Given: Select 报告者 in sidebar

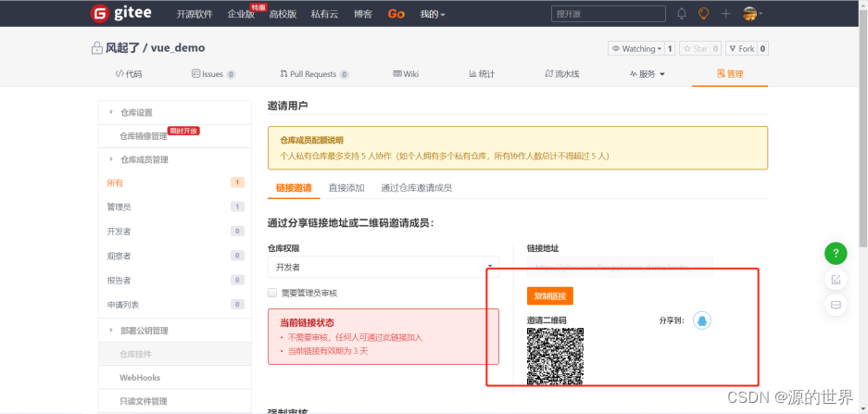Looking at the screenshot, I should pyautogui.click(x=119, y=280).
